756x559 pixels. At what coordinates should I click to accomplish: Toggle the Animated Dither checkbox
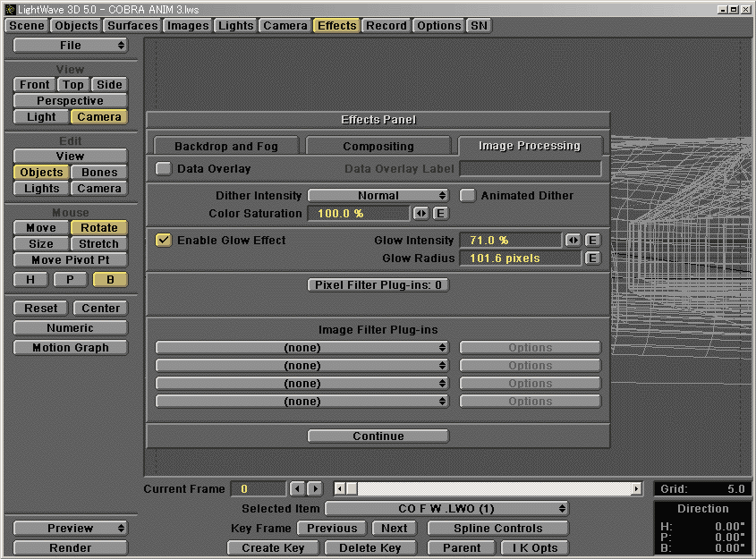[468, 195]
